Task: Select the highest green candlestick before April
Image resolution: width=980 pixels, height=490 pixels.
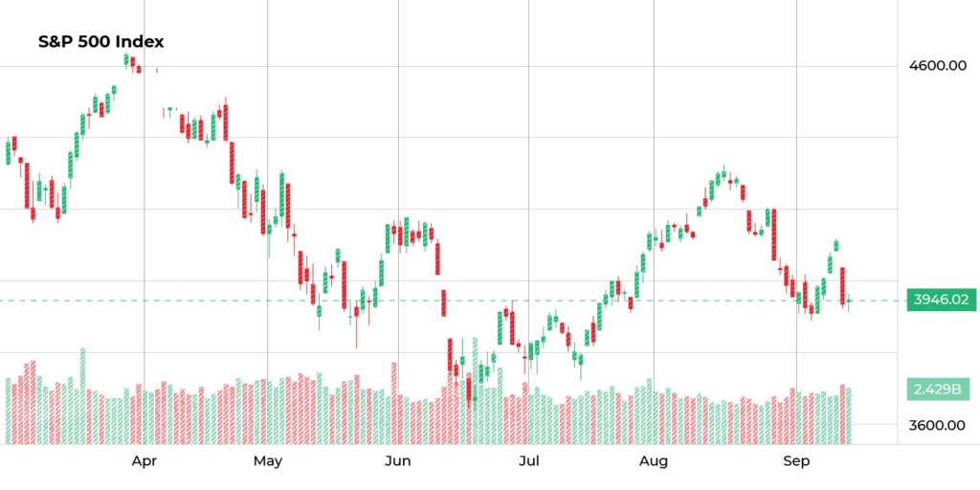Action: point(126,60)
